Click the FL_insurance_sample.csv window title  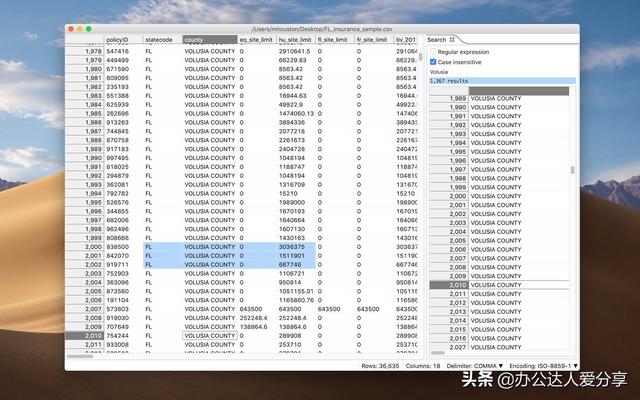coord(322,29)
